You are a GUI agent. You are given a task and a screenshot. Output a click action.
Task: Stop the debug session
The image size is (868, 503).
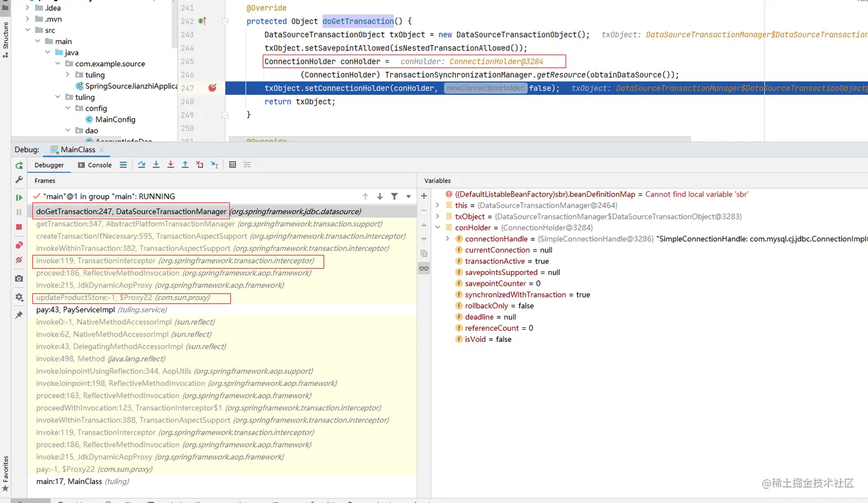[x=19, y=227]
